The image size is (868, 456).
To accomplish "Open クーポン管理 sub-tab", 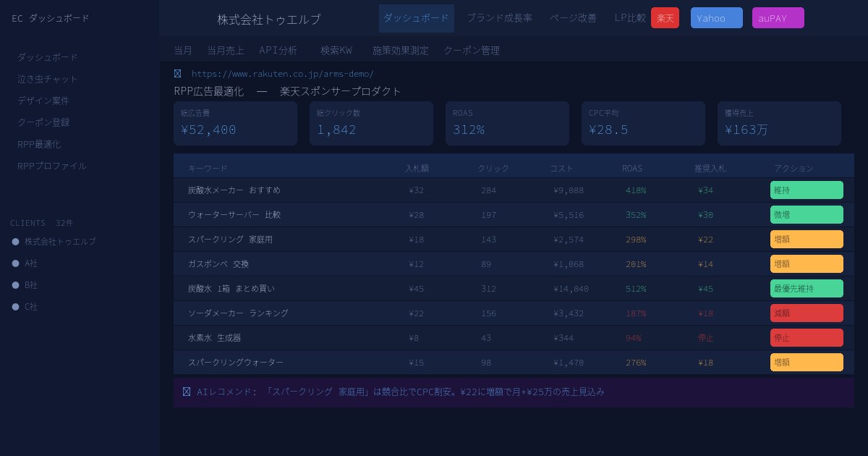I will click(x=472, y=51).
